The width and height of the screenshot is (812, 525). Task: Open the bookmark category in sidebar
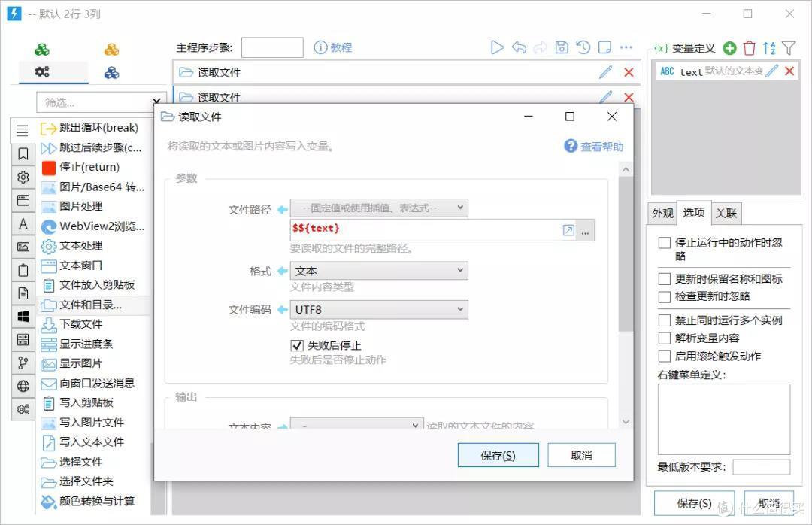pos(23,154)
